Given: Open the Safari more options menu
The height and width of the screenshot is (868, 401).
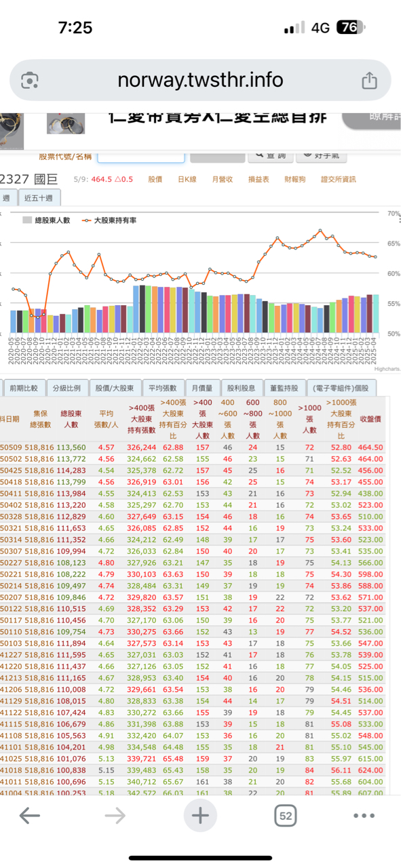Looking at the screenshot, I should tap(364, 816).
